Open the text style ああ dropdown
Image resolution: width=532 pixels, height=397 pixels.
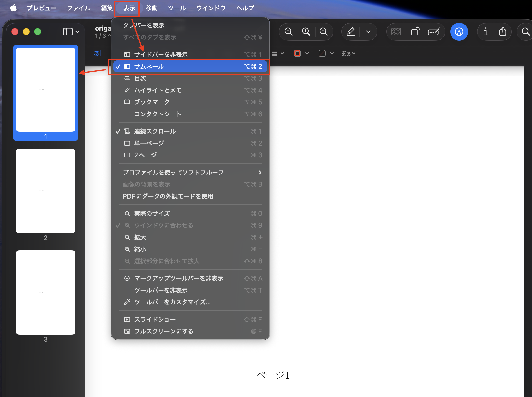(x=348, y=53)
